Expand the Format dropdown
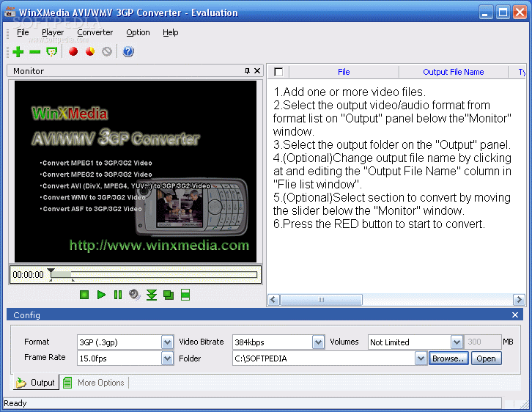Image resolution: width=532 pixels, height=412 pixels. (167, 342)
